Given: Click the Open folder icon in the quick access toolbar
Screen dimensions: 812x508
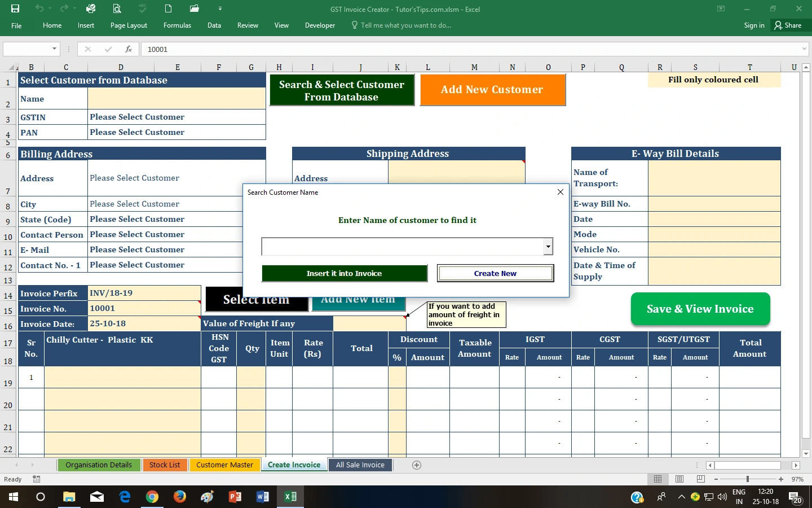Looking at the screenshot, I should pyautogui.click(x=195, y=8).
